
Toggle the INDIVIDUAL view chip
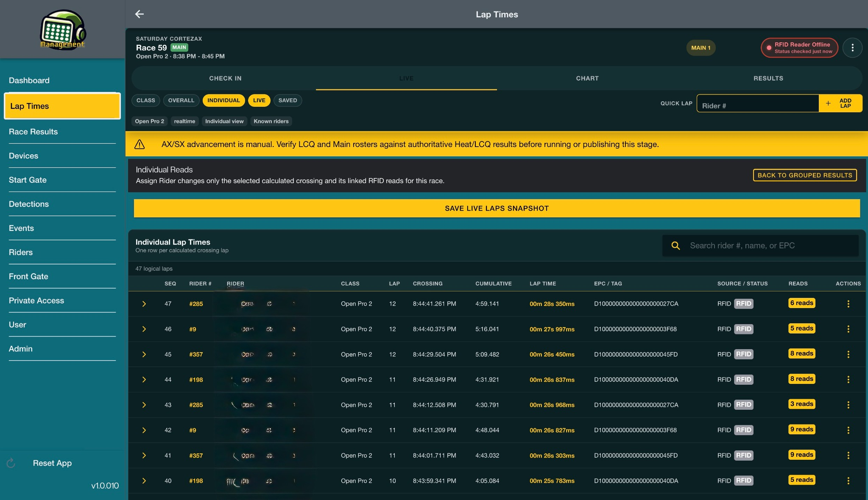[x=223, y=100]
